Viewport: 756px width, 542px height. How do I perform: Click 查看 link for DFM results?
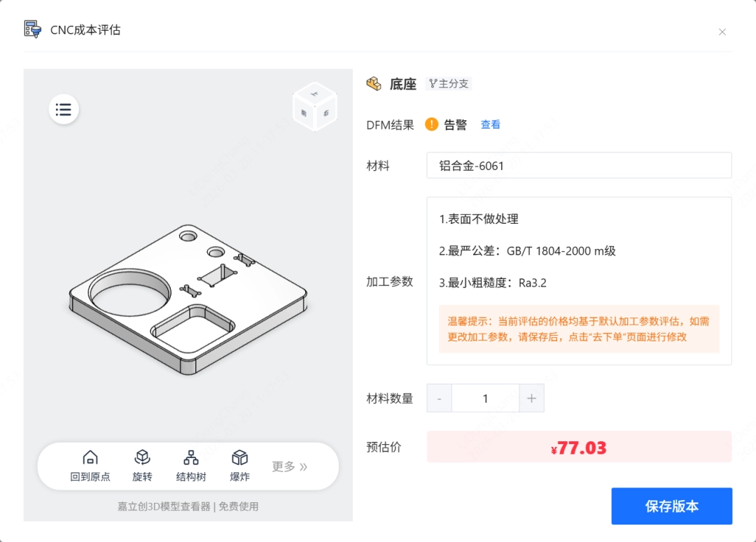point(490,124)
